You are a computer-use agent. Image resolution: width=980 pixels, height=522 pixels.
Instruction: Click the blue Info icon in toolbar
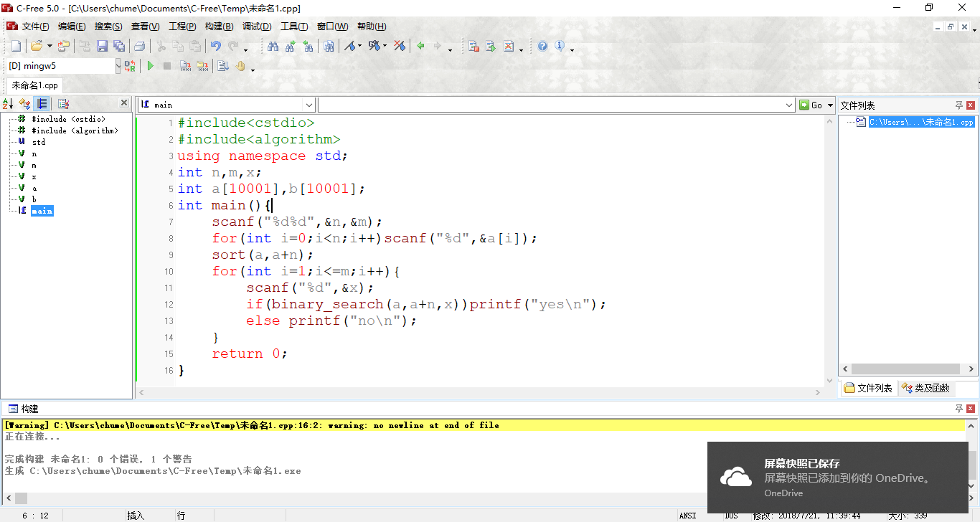[560, 46]
